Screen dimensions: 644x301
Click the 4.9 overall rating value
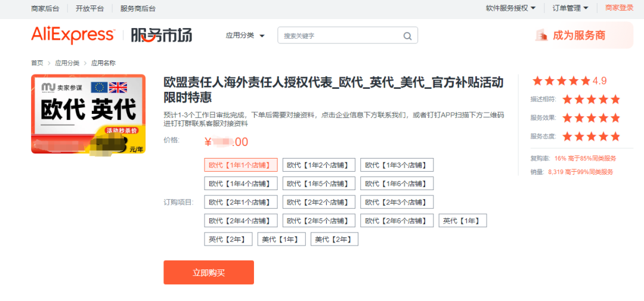600,81
